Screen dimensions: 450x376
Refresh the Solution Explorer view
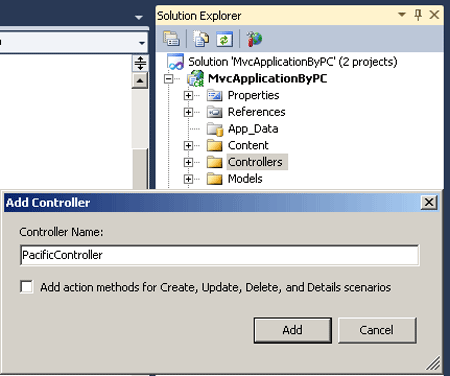(224, 39)
